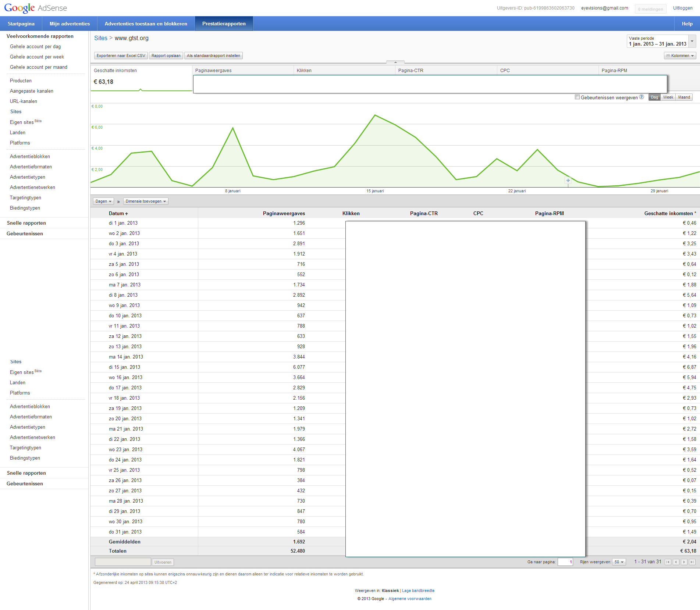Sort by Pagina-RPM column header in table
This screenshot has height=610, width=700.
click(x=549, y=213)
